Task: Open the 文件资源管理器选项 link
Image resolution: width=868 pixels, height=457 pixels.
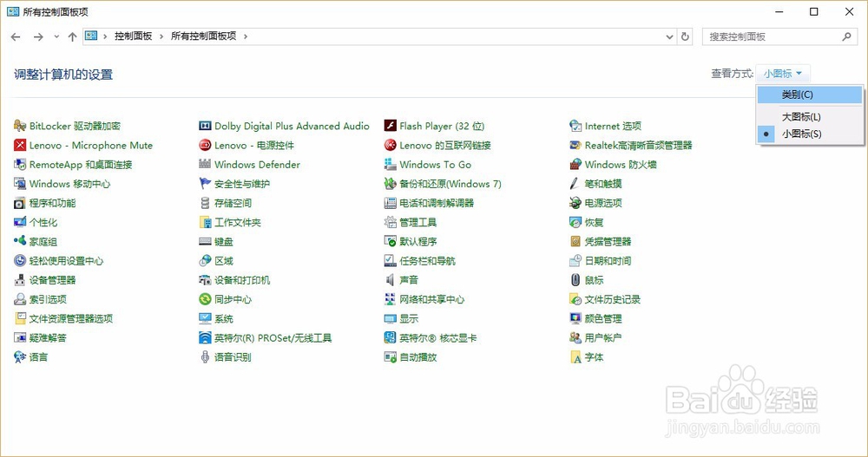Action: pyautogui.click(x=71, y=318)
